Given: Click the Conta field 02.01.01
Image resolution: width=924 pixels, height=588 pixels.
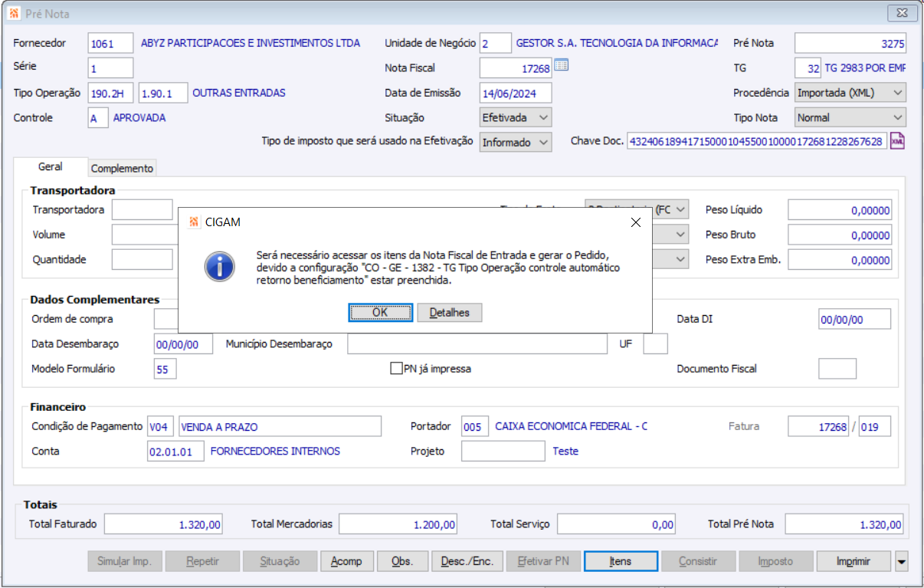Looking at the screenshot, I should (175, 451).
